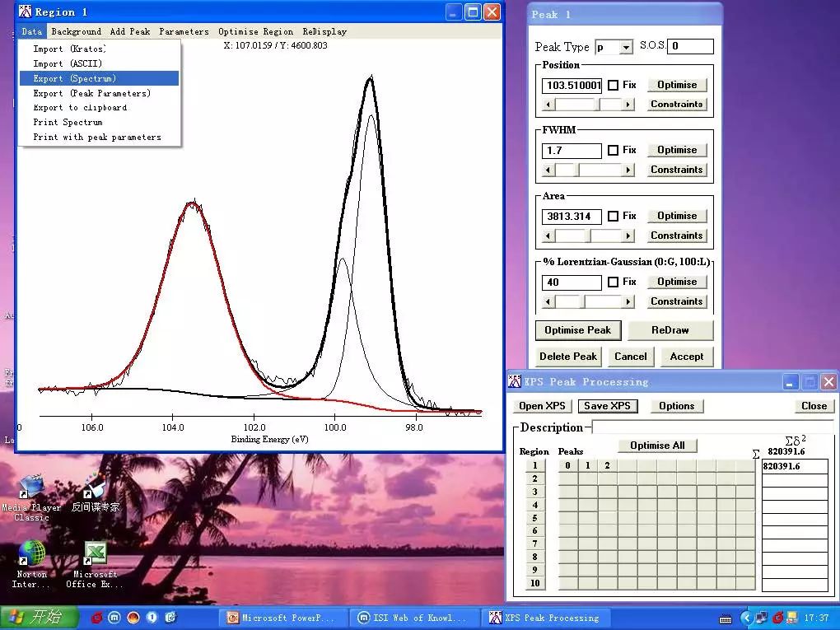Open the Background menu
The height and width of the screenshot is (630, 840).
[x=76, y=31]
